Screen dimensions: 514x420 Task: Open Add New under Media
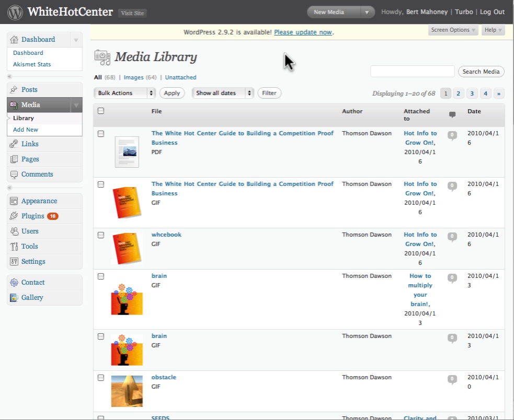(26, 130)
